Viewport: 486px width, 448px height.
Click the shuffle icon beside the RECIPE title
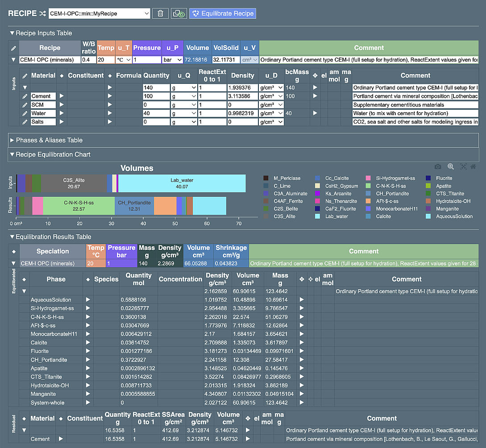[42, 13]
